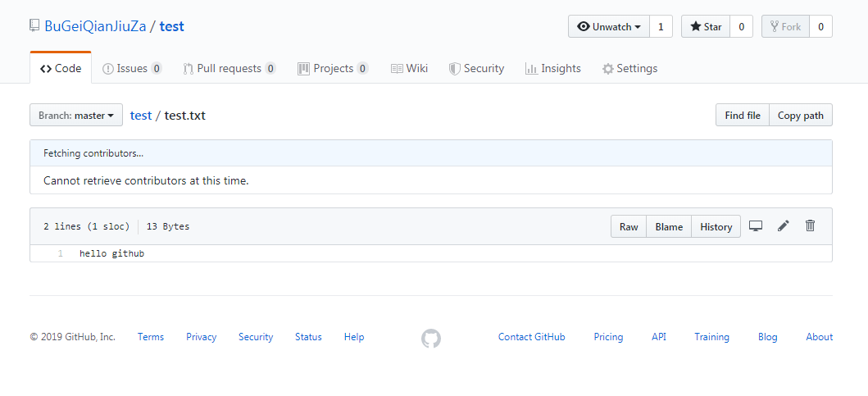Star the test repository
This screenshot has width=868, height=396.
click(706, 26)
